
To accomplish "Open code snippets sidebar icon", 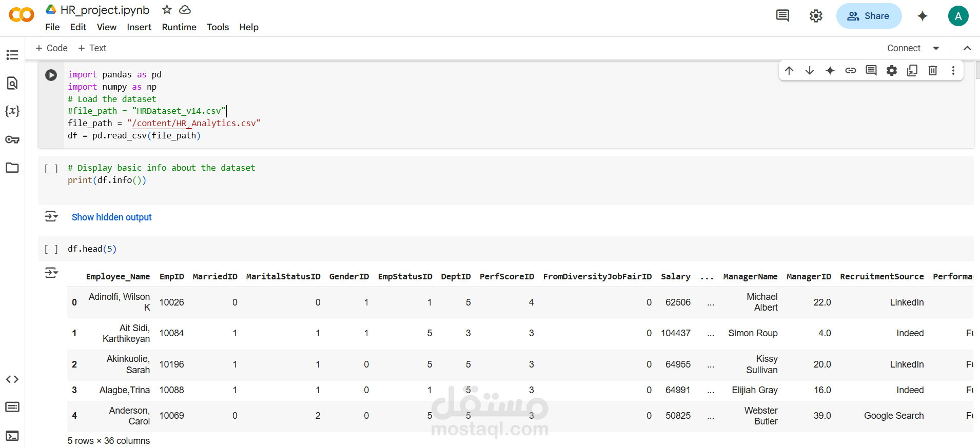I will point(12,379).
